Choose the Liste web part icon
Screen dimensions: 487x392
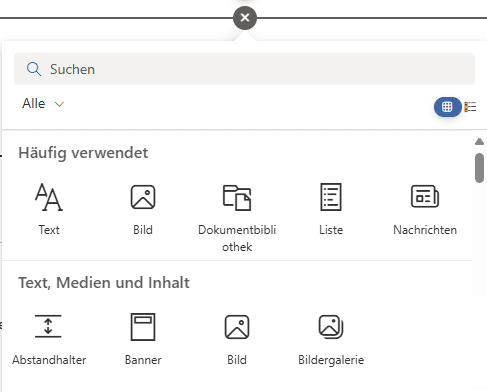click(331, 197)
